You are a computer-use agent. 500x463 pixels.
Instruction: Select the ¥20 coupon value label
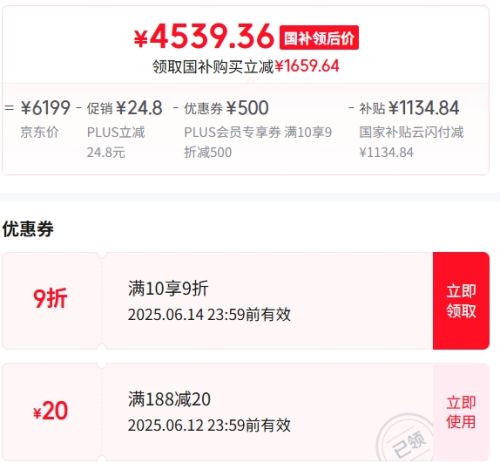[50, 411]
